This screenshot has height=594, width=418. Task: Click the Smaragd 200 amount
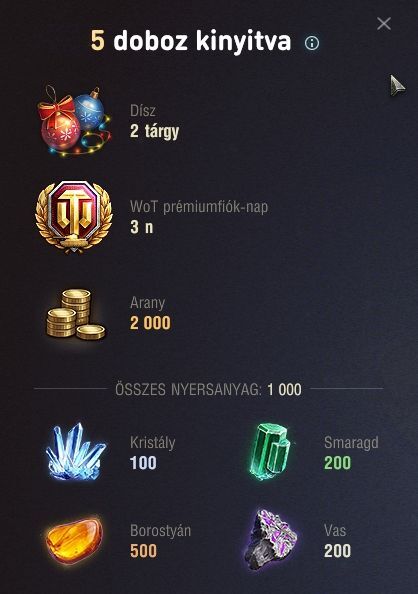pos(337,463)
